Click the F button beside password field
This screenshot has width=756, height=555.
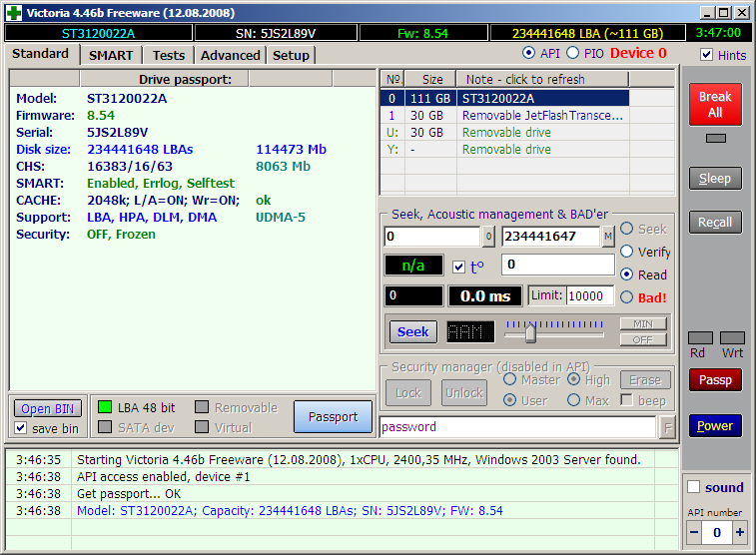(668, 427)
